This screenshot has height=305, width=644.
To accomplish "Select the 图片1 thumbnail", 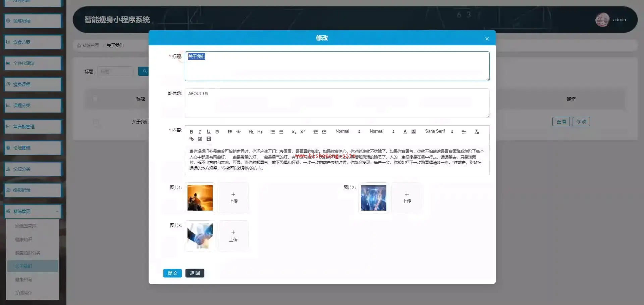I will pos(200,198).
